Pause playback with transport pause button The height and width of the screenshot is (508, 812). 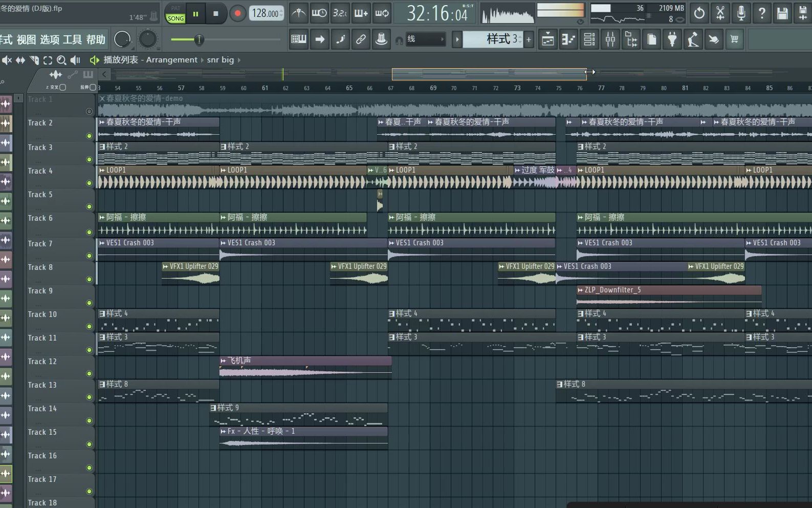click(x=195, y=14)
